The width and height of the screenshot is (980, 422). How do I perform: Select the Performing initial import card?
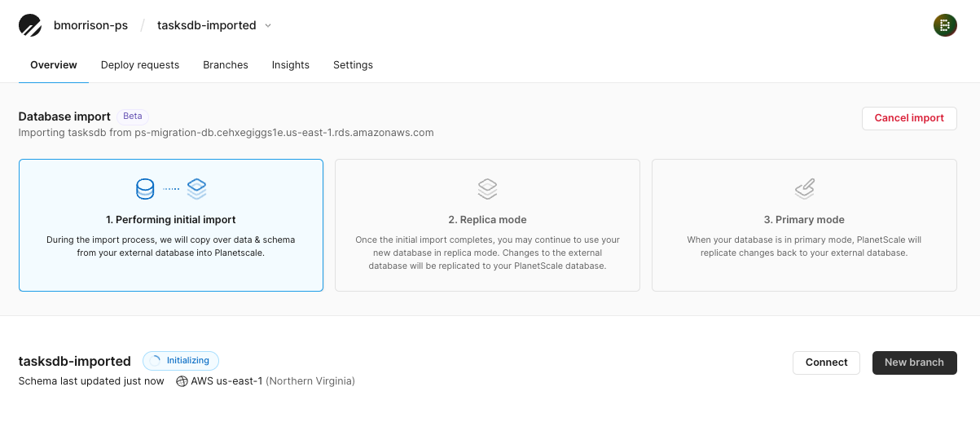(171, 225)
